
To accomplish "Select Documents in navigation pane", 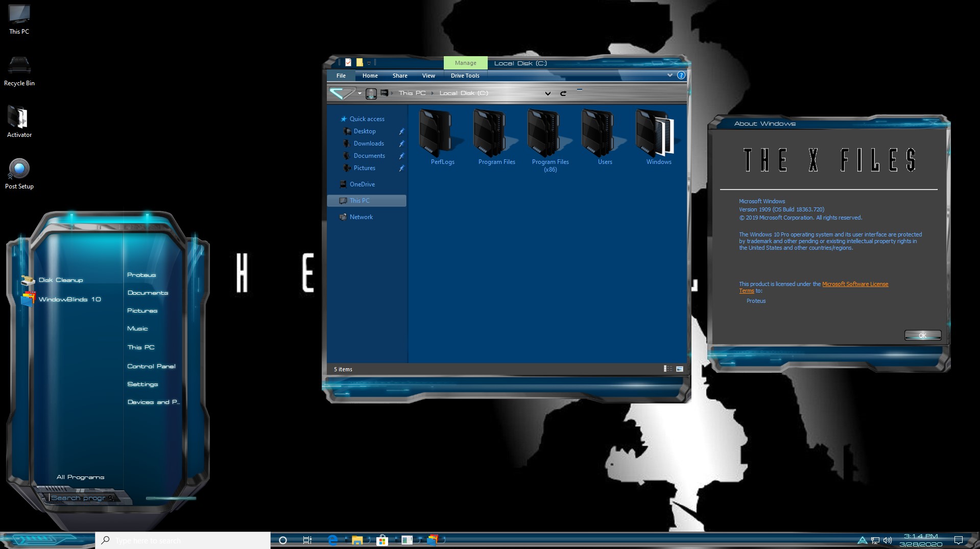I will (x=369, y=156).
